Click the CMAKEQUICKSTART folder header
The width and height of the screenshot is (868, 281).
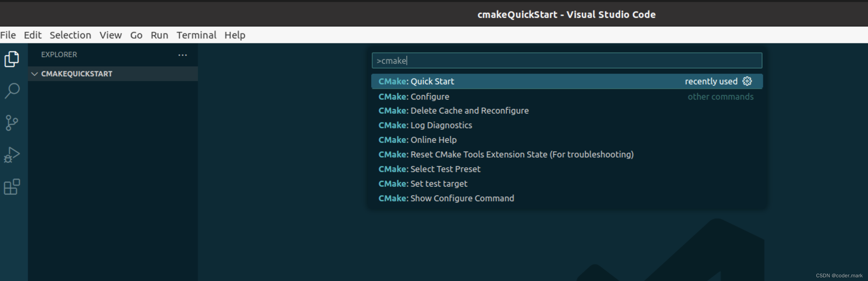point(113,74)
